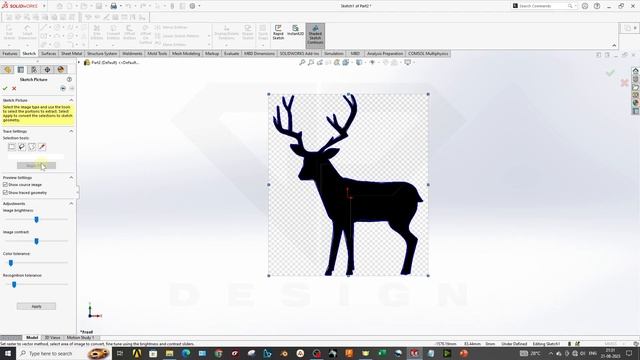Toggle Show source image checkbox
The width and height of the screenshot is (640, 360).
click(5, 184)
